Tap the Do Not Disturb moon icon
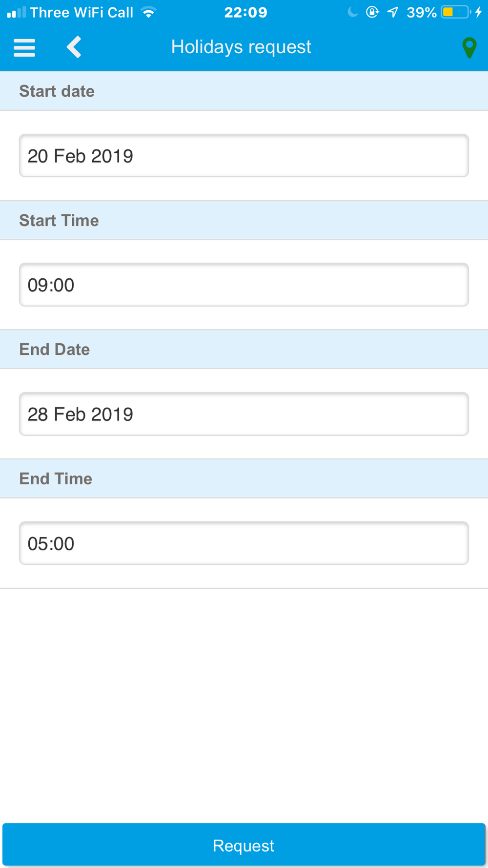This screenshot has height=868, width=488. coord(352,12)
